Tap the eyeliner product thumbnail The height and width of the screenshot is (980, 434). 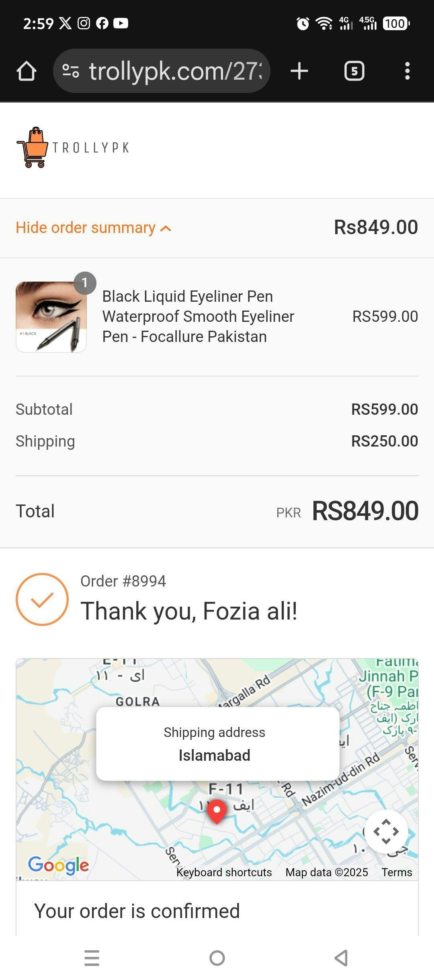(x=51, y=317)
